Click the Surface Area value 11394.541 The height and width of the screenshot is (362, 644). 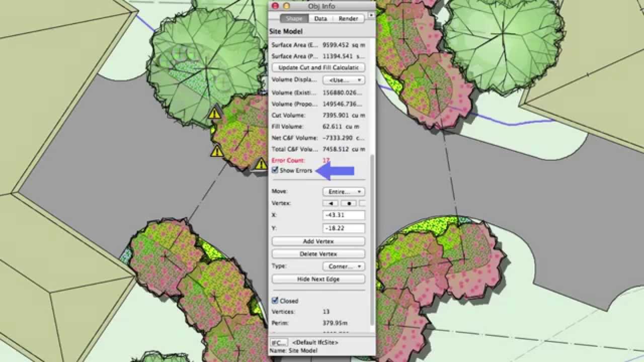[x=344, y=56]
